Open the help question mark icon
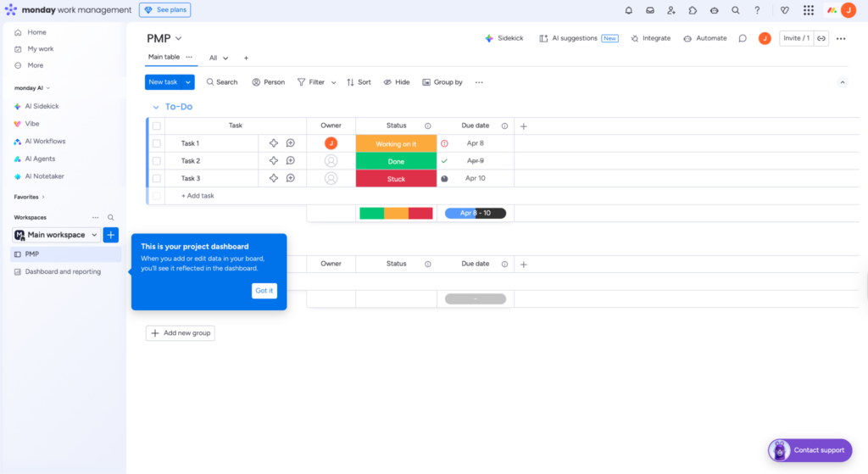868x474 pixels. click(757, 10)
